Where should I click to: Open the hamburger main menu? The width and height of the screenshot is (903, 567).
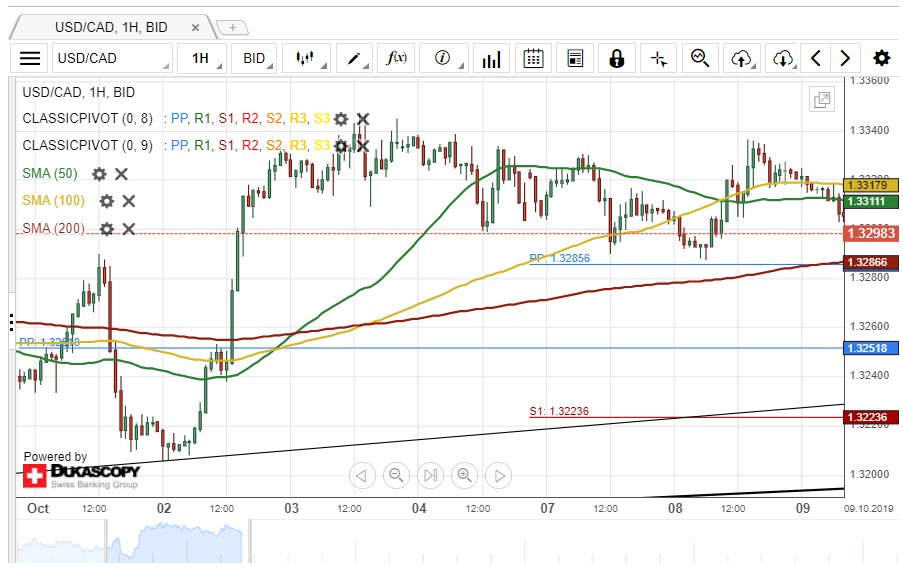pyautogui.click(x=31, y=58)
